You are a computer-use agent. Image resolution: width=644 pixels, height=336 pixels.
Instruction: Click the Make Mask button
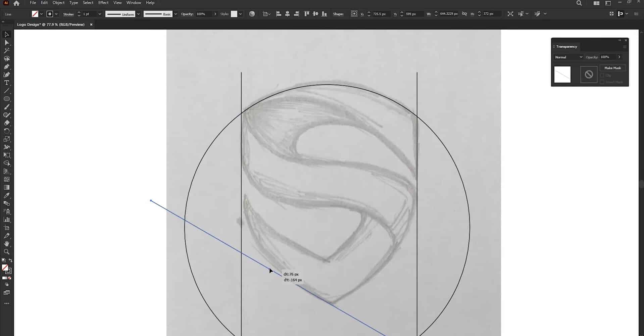click(x=612, y=68)
